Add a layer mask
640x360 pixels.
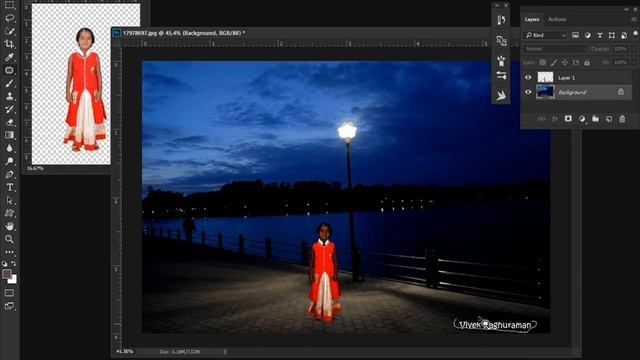(x=568, y=119)
